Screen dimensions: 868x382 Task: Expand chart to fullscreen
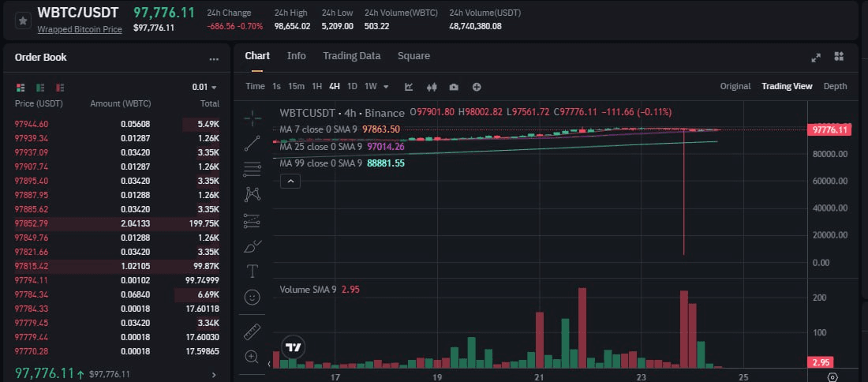pos(816,57)
